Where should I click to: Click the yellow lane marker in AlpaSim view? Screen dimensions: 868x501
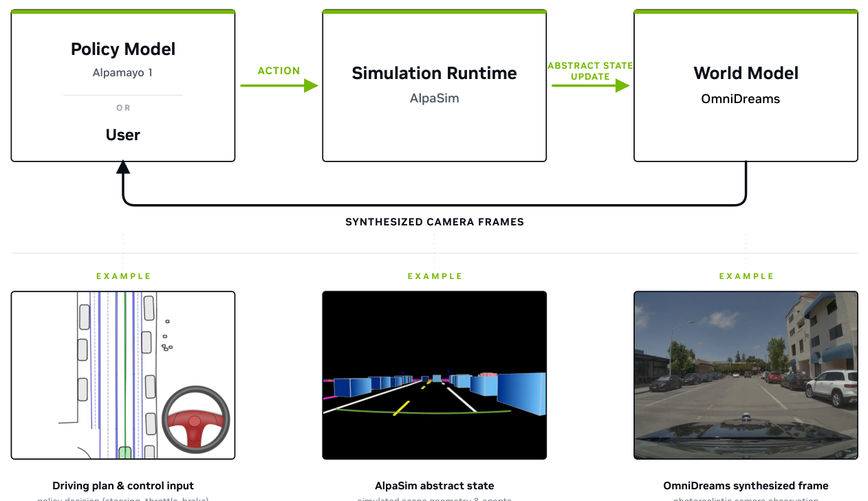point(401,408)
